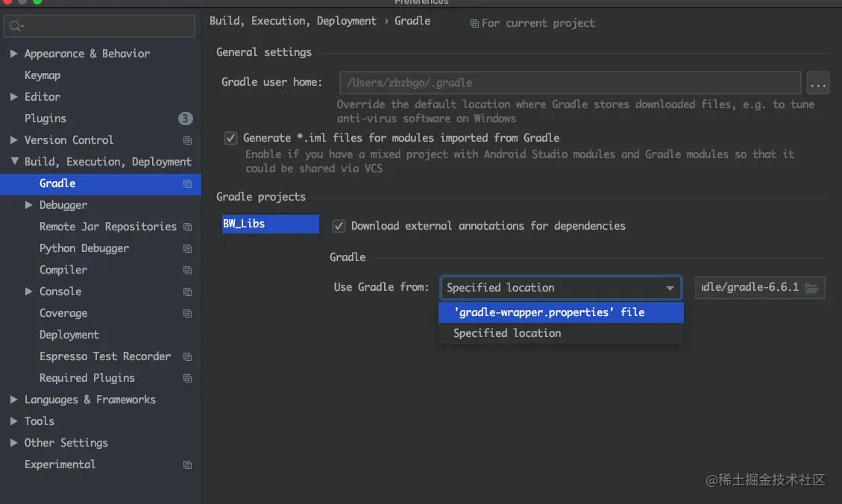
Task: Click the Gradle user home path field
Action: pyautogui.click(x=571, y=83)
